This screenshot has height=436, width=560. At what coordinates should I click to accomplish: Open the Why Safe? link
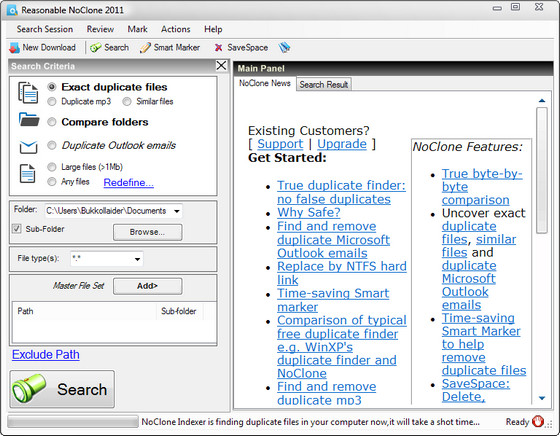click(309, 212)
